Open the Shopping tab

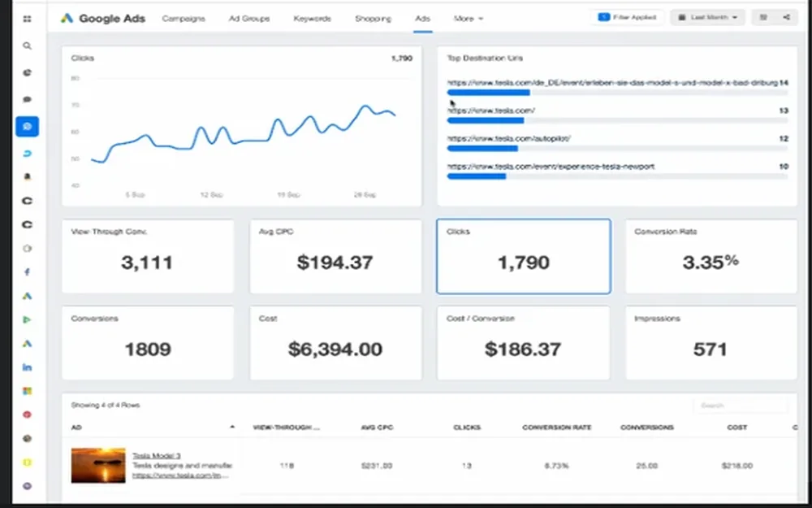[x=373, y=18]
